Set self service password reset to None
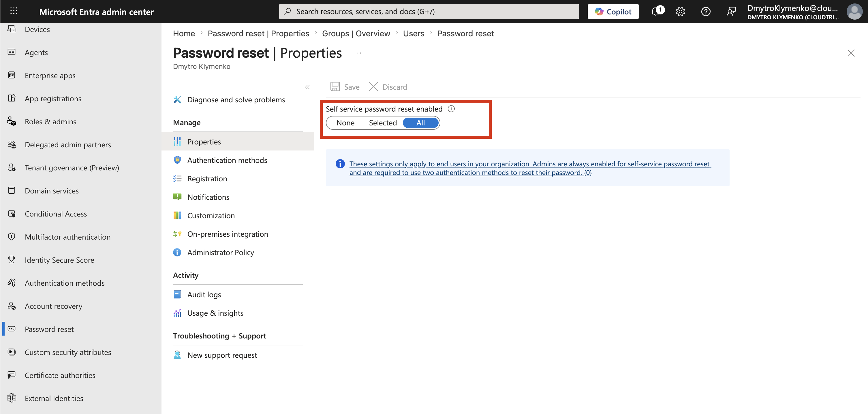The height and width of the screenshot is (414, 868). [x=345, y=123]
